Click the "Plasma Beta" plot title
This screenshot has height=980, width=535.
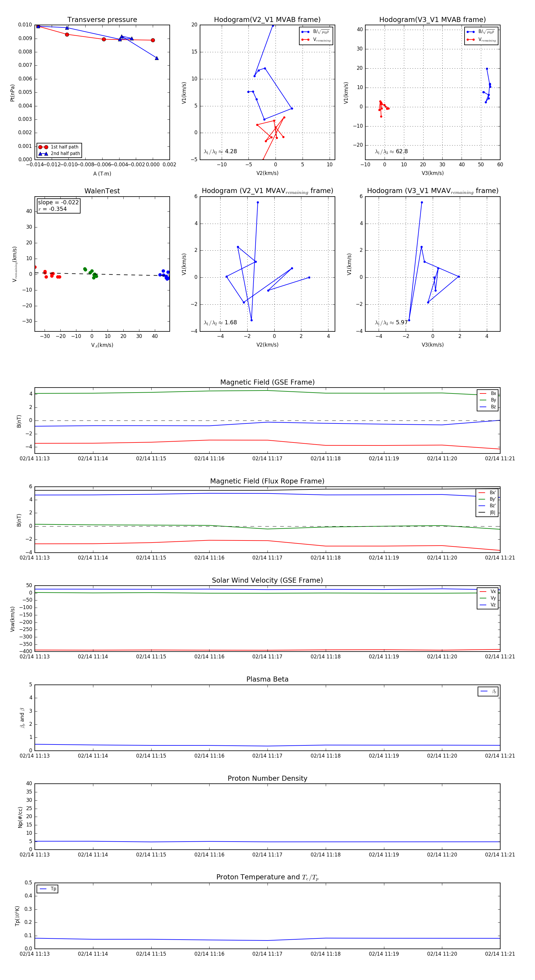coord(267,679)
